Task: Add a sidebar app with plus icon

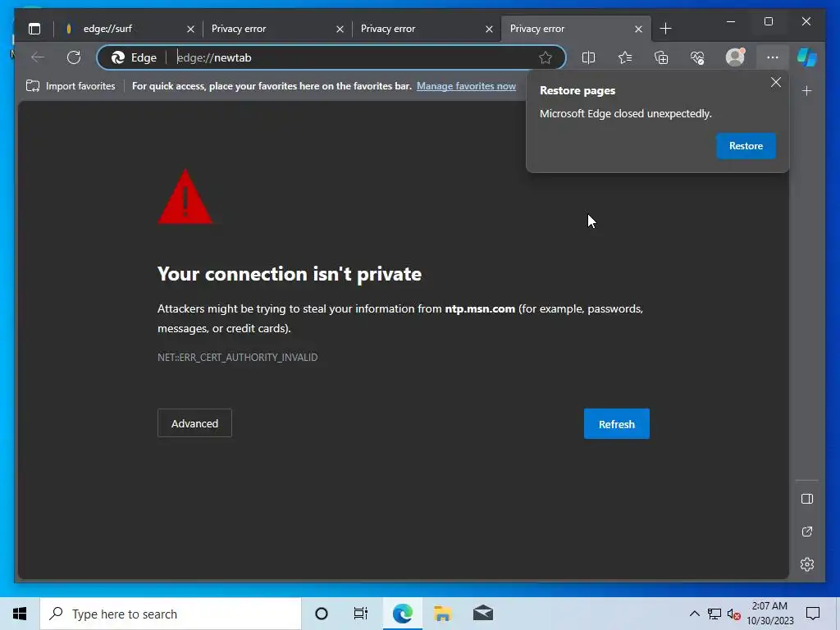Action: tap(807, 91)
